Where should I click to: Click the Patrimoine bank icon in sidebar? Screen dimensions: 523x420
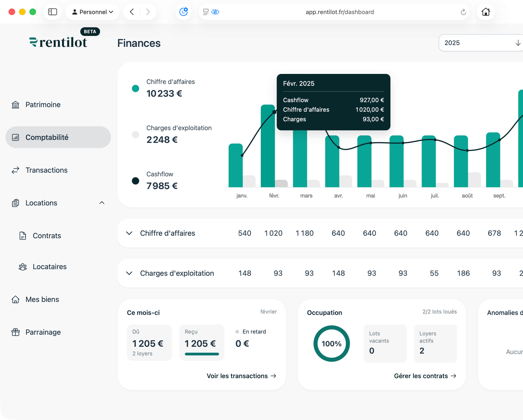click(15, 105)
